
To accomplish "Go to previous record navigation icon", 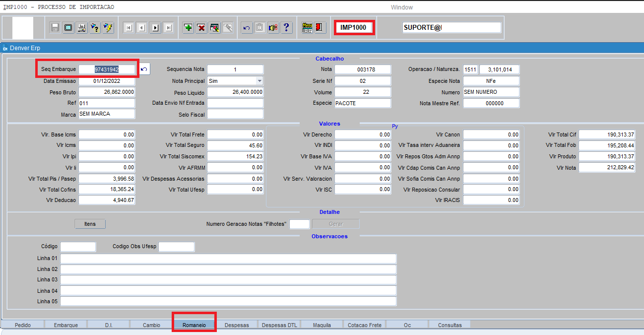I will (x=142, y=28).
